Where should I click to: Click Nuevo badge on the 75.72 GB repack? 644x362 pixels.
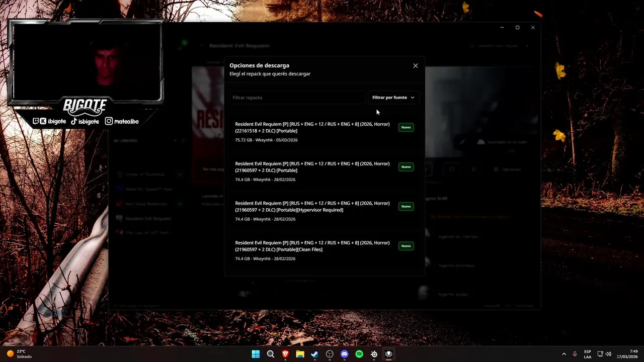406,127
